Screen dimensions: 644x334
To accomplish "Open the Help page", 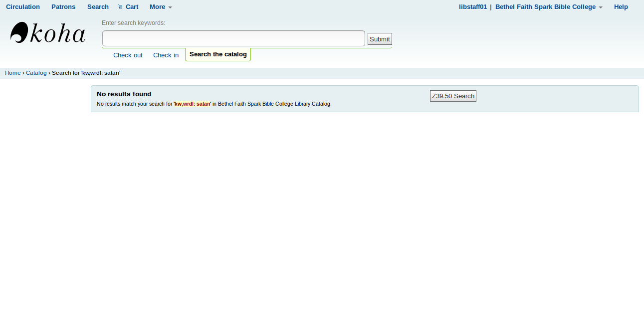I will (621, 7).
